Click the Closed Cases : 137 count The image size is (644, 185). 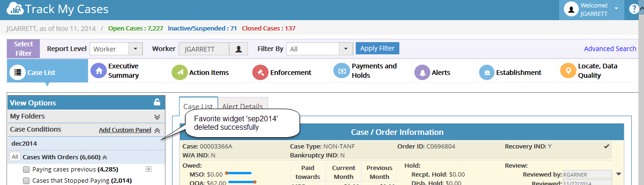pyautogui.click(x=269, y=28)
